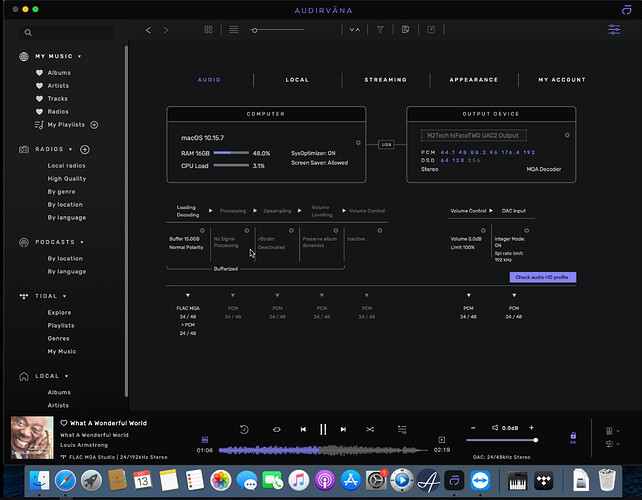This screenshot has height=500, width=642.
Task: Collapse the Radios section arrow
Action: 70,149
